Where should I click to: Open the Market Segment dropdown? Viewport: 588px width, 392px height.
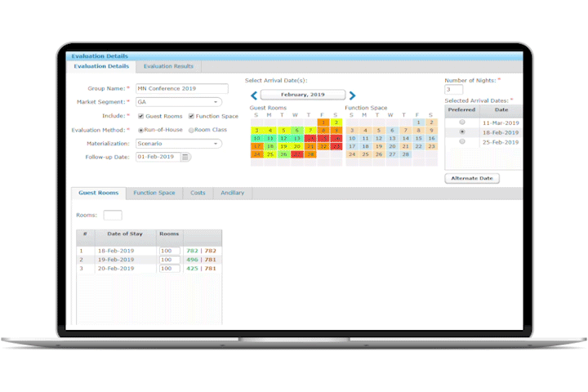(178, 102)
